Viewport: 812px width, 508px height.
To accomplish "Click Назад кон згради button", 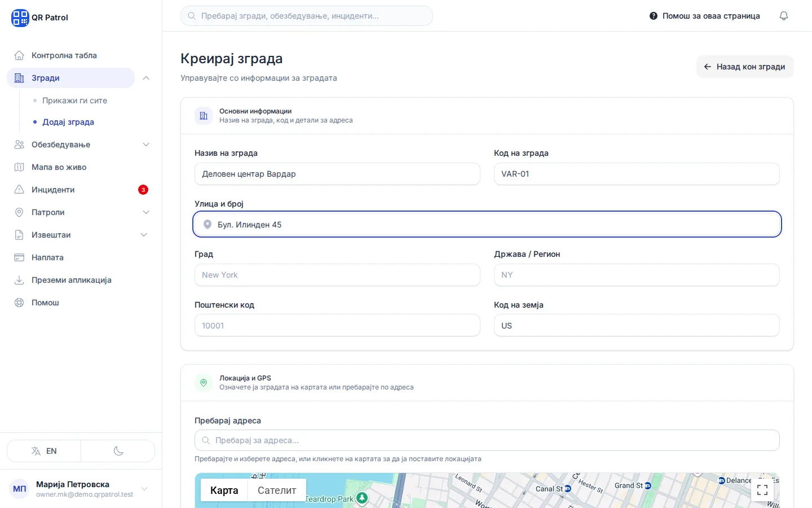I will point(745,67).
